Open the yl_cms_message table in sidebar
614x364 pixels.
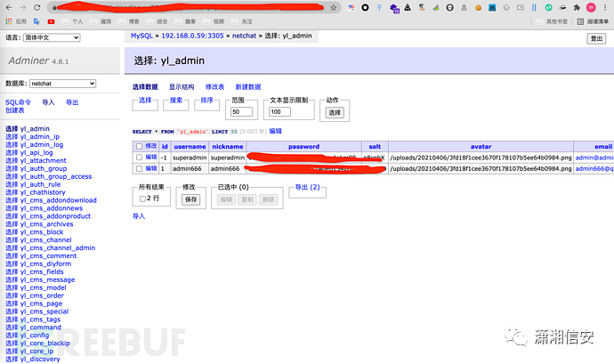47,279
